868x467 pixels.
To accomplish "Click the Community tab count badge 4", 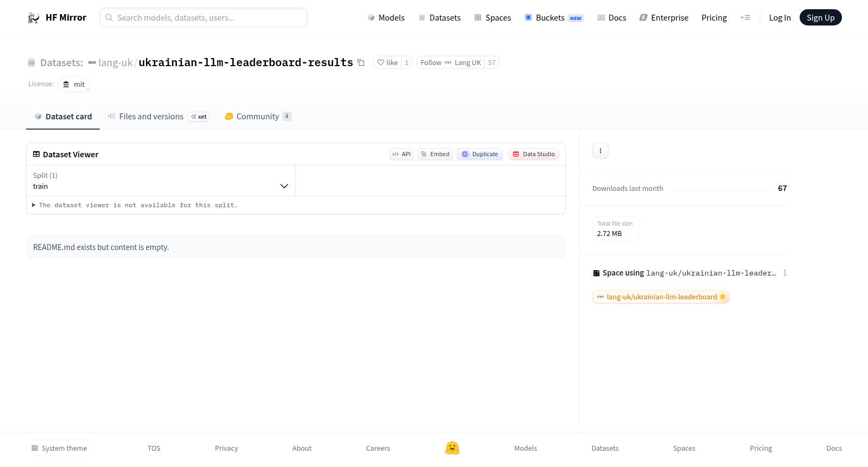I will 287,116.
